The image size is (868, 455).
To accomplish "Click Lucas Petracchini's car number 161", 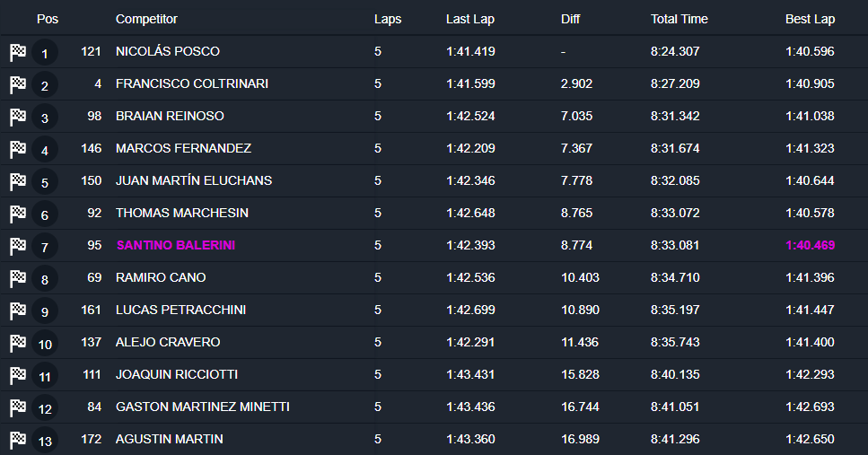I will click(x=91, y=310).
